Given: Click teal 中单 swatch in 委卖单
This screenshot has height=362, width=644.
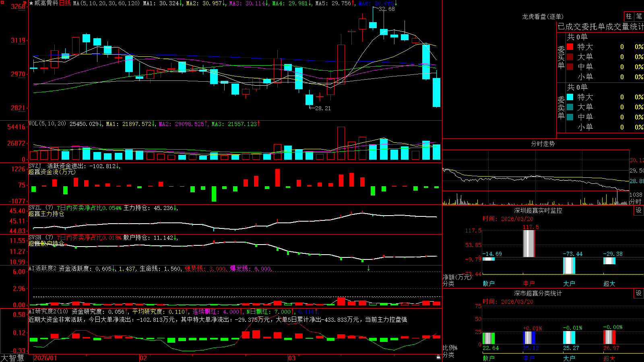Looking at the screenshot, I should (x=570, y=117).
